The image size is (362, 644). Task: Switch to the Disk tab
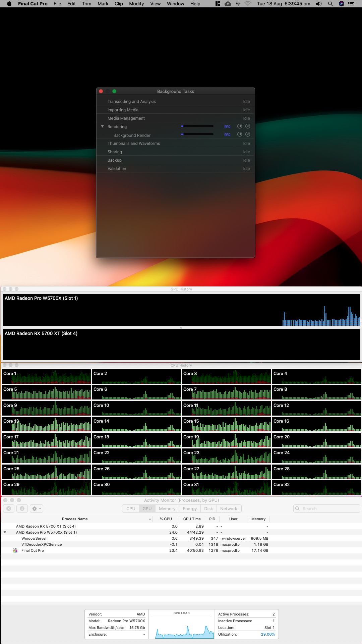click(x=208, y=508)
